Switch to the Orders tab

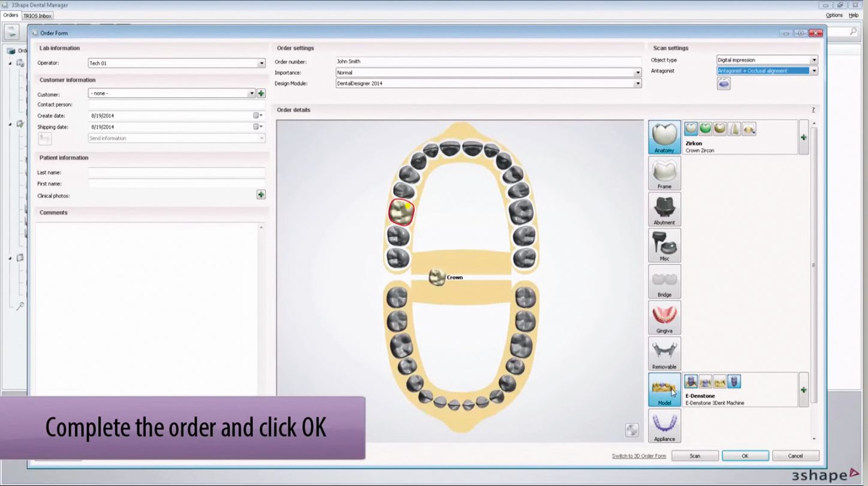10,15
